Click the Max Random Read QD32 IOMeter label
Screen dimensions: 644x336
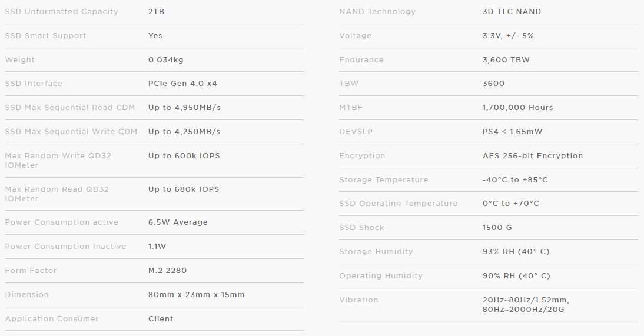tap(57, 194)
